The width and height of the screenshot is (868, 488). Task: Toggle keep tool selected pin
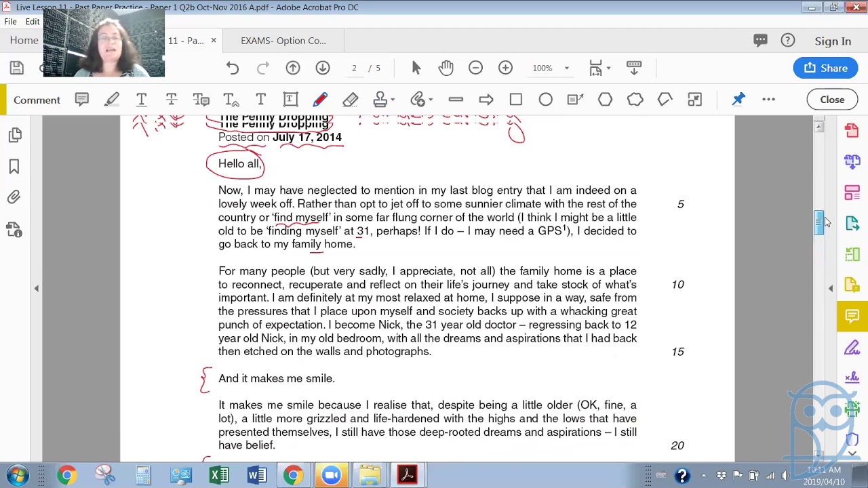738,100
